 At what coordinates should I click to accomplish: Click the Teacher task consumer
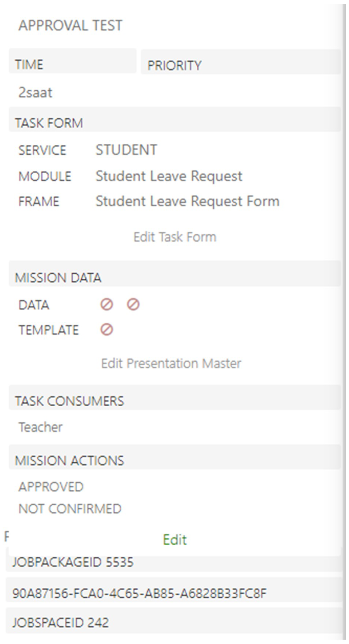coord(40,427)
